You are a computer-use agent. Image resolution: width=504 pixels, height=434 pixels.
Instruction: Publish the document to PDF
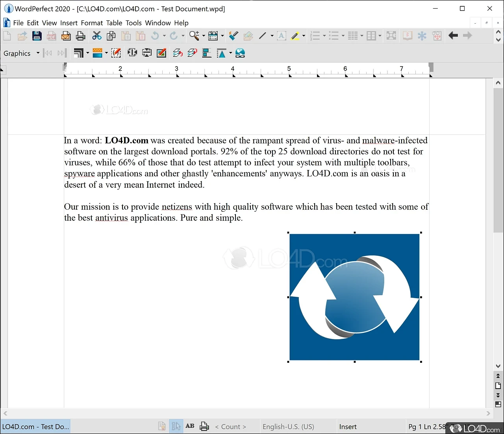point(51,36)
